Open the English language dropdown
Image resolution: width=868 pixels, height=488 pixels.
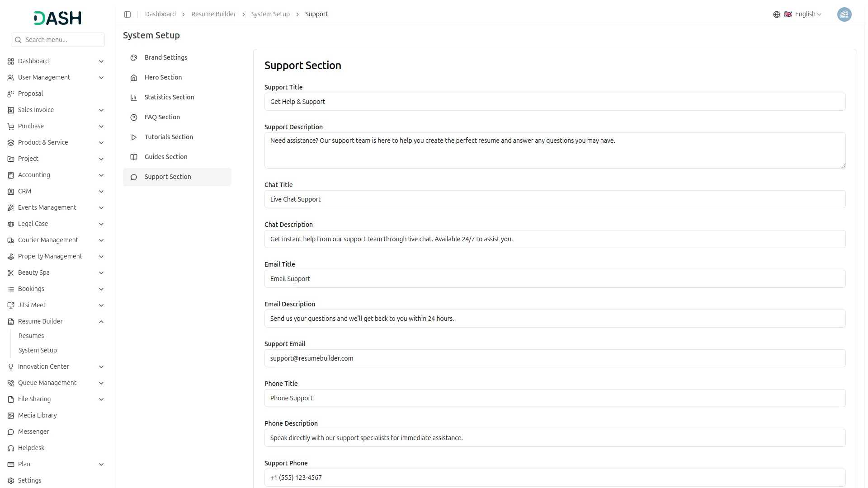coord(805,14)
